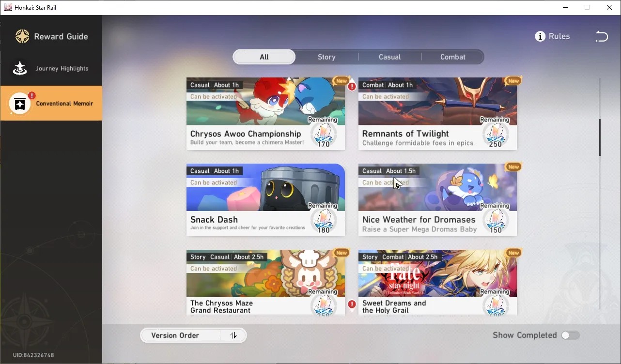621x364 pixels.
Task: Click the gold Reward Guide compass icon
Action: tap(22, 36)
